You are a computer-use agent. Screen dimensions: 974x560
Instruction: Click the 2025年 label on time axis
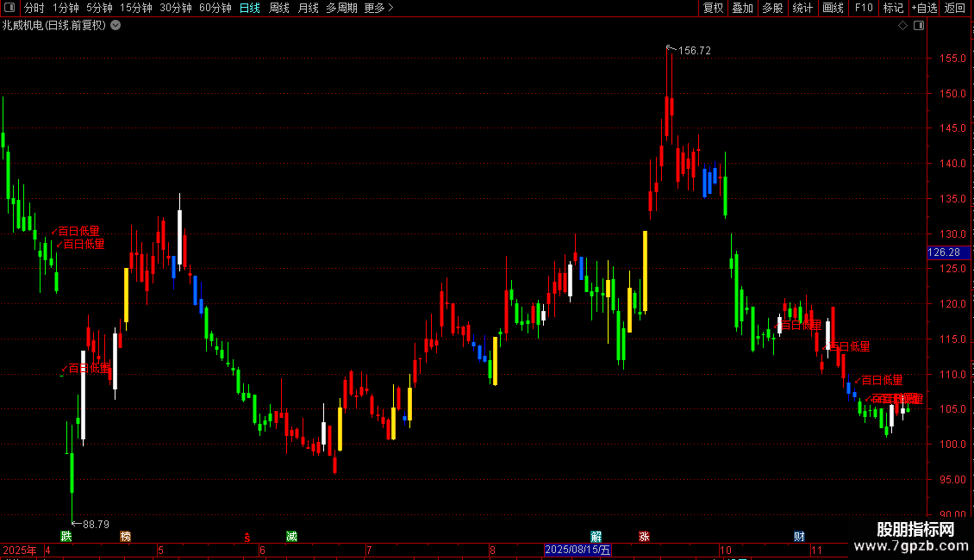pyautogui.click(x=20, y=550)
